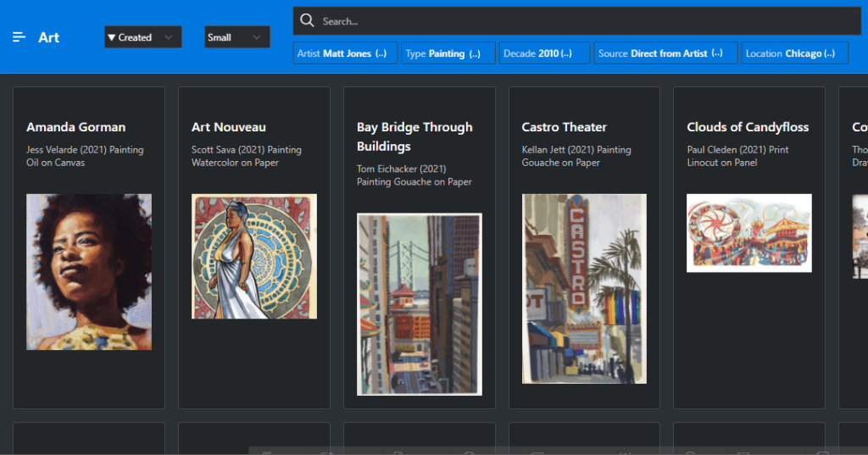Click the Art page title
The height and width of the screenshot is (455, 868).
49,37
